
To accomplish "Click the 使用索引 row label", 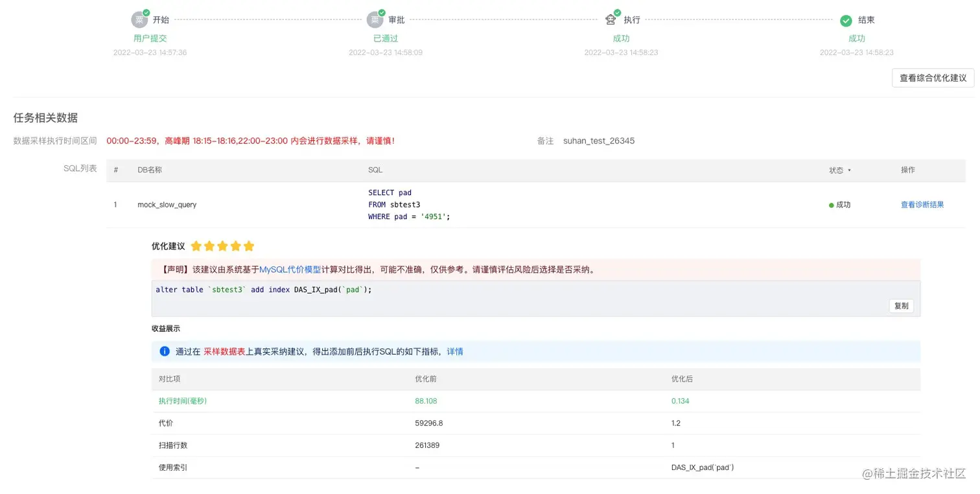I will tap(173, 467).
